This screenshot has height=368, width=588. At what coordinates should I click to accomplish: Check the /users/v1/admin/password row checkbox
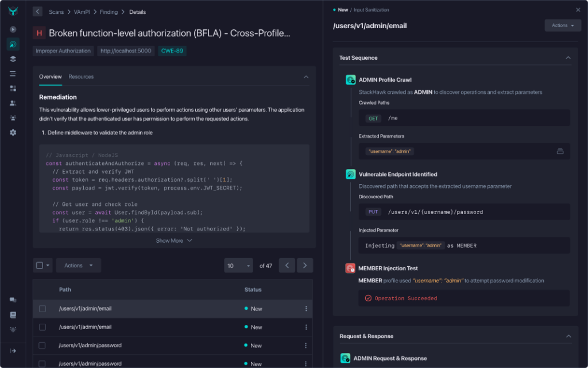coord(42,345)
